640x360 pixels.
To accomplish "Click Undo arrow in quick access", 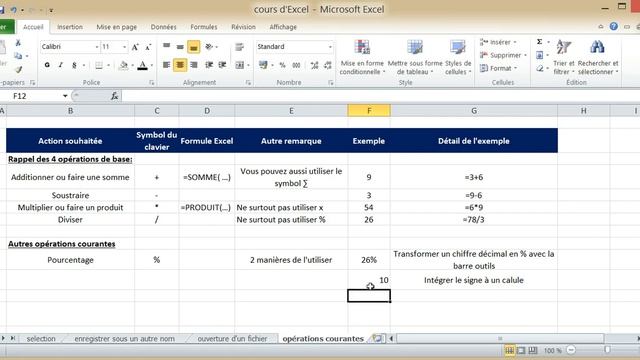I will pos(13,9).
